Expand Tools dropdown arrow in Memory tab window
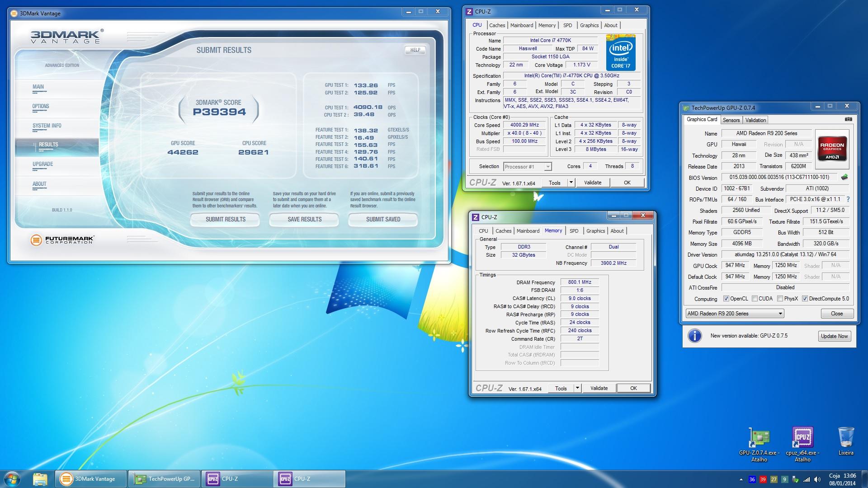The height and width of the screenshot is (488, 868). (x=577, y=388)
